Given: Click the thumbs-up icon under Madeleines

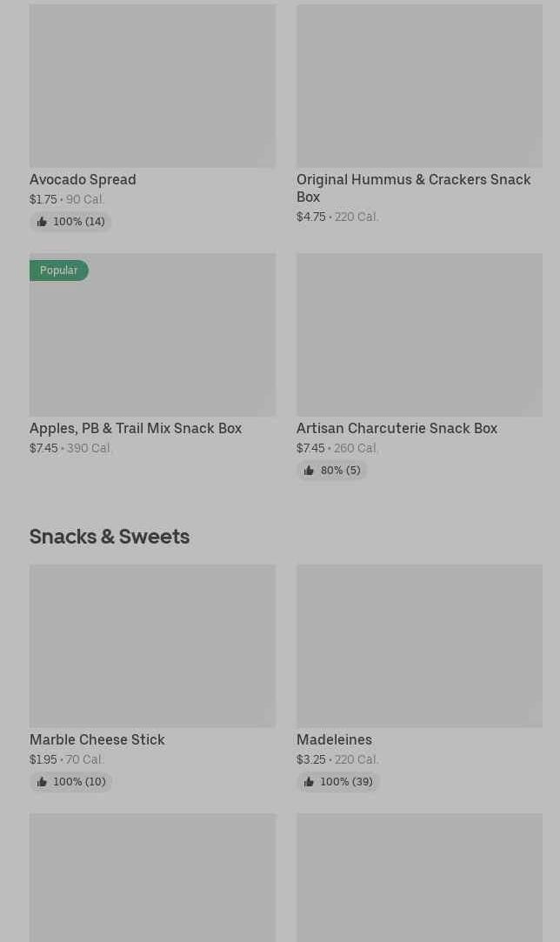Looking at the screenshot, I should pyautogui.click(x=309, y=782).
